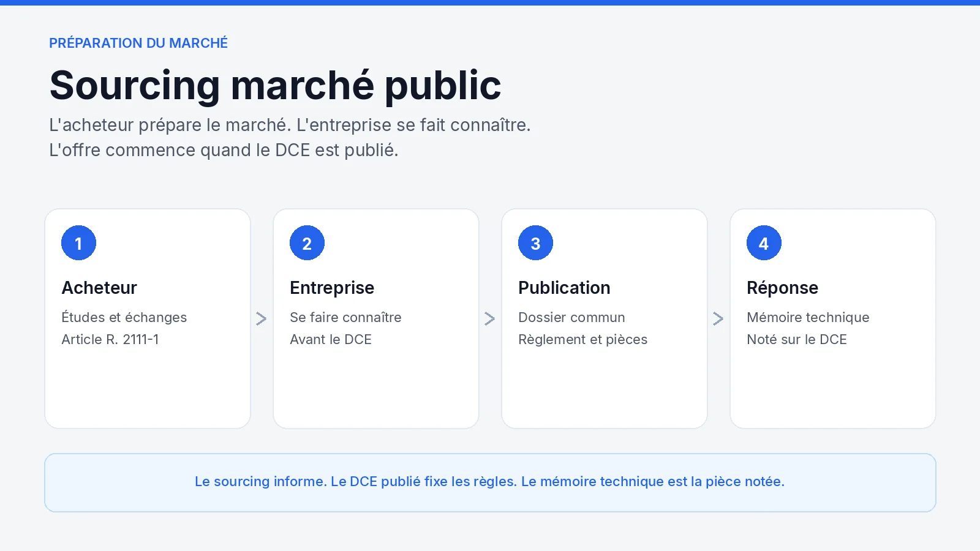Viewport: 980px width, 551px height.
Task: Click the subtitle line about the acheteur
Action: [290, 125]
